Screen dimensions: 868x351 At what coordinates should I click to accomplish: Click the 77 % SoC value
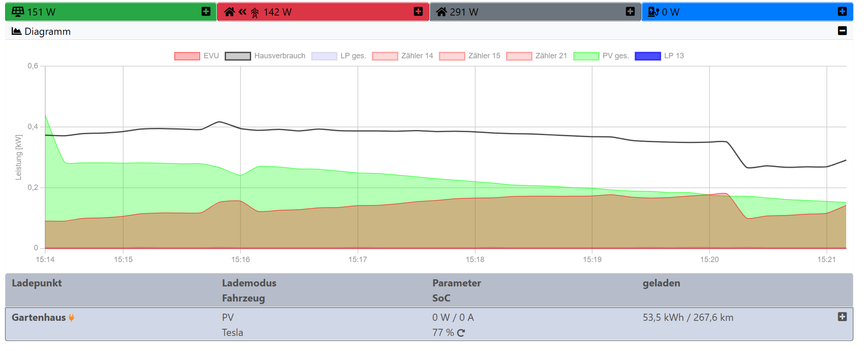click(x=443, y=333)
